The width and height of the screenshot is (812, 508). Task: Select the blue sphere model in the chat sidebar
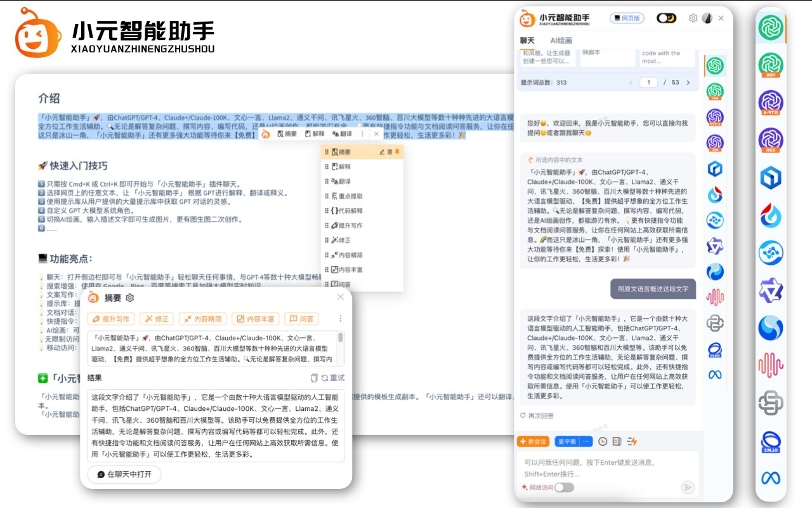click(x=716, y=272)
